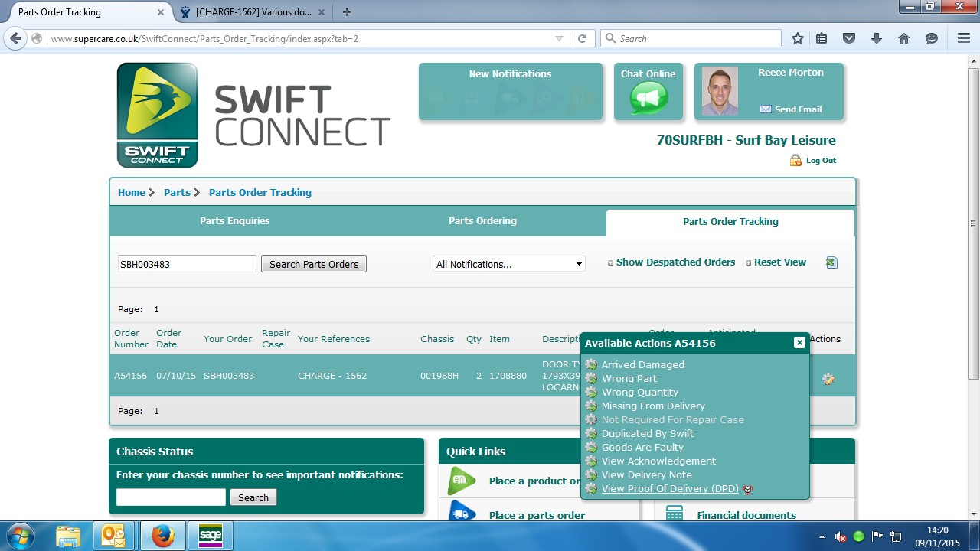Click the Search Parts Orders button
The image size is (980, 551).
pyautogui.click(x=314, y=264)
